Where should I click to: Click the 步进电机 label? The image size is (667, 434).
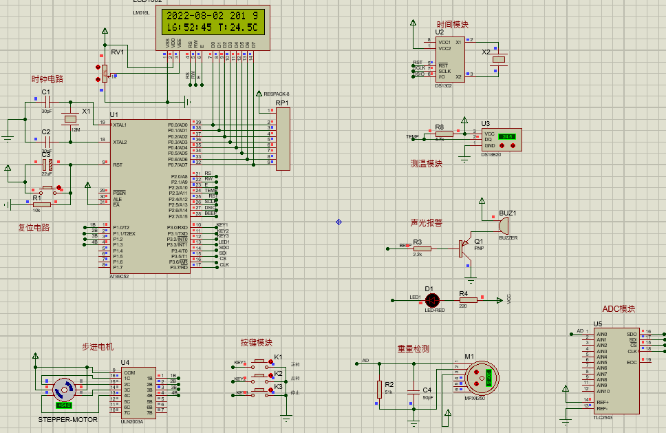[98, 347]
